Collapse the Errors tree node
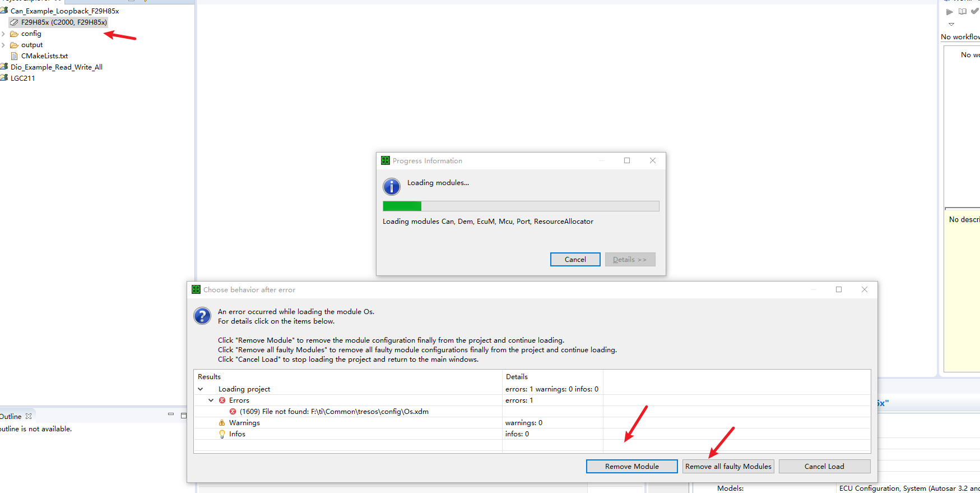980x493 pixels. point(211,400)
